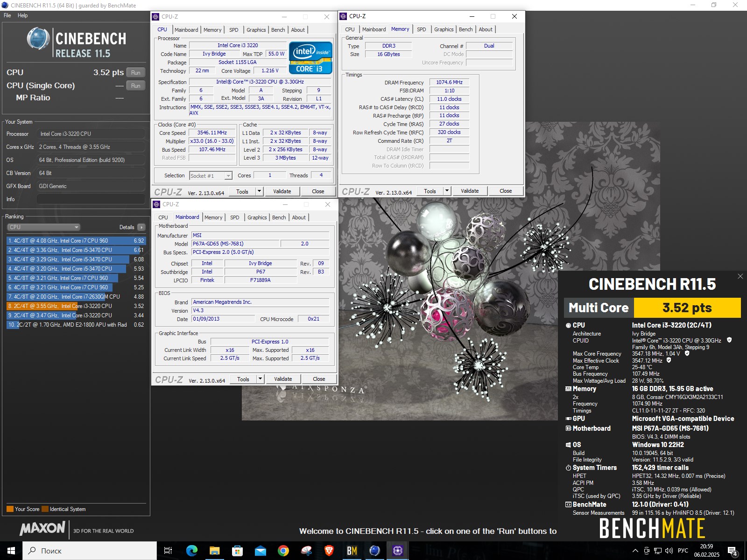Click the shield icon beside Max Effective Clock
Screen dimensions: 747x560
coord(669,360)
